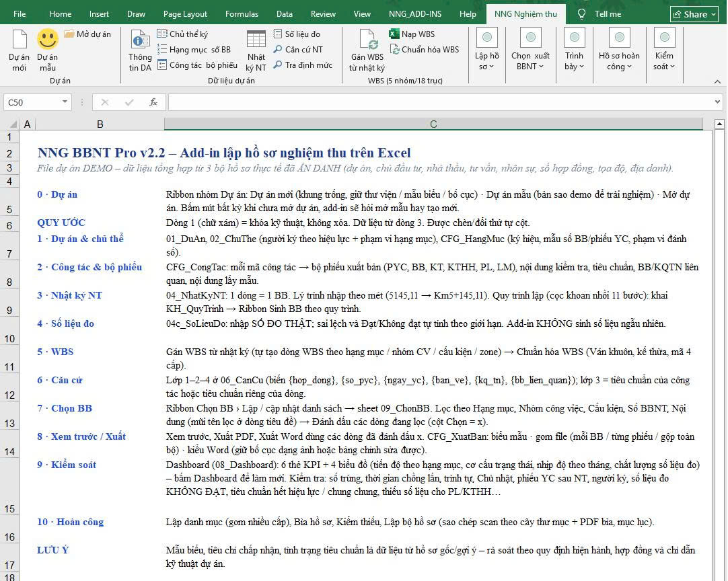The image size is (728, 581).
Task: Click the 'LƯU Ý' cell
Action: point(100,557)
